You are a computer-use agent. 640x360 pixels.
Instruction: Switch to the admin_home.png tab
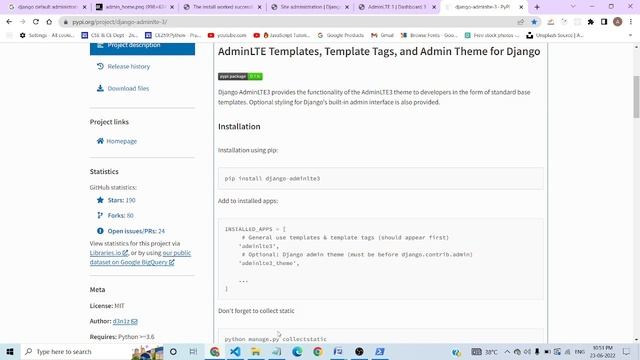click(135, 7)
